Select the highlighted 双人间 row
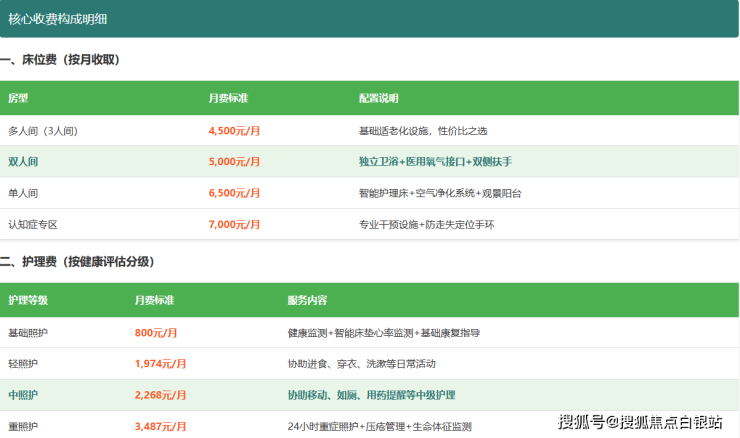 pyautogui.click(x=369, y=161)
